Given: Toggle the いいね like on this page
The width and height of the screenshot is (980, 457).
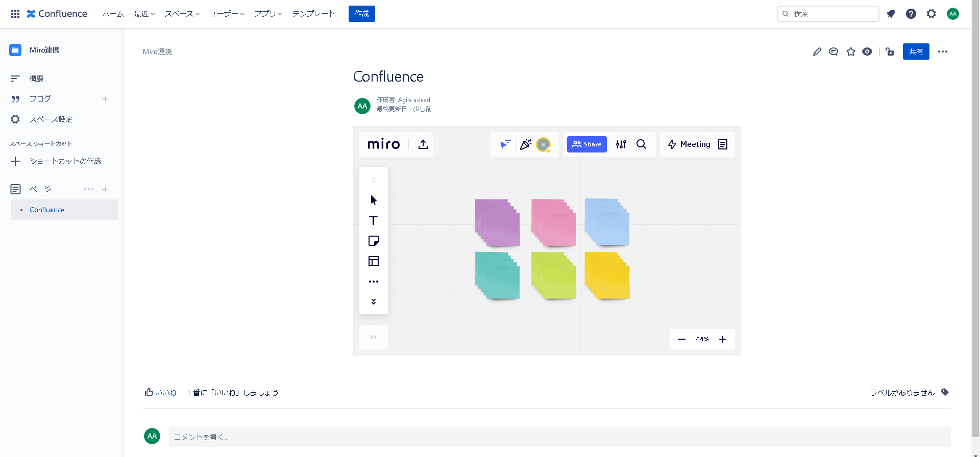Looking at the screenshot, I should click(161, 392).
